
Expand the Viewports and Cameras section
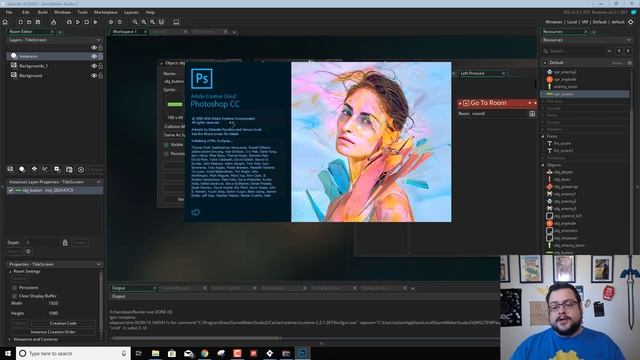pyautogui.click(x=10, y=339)
